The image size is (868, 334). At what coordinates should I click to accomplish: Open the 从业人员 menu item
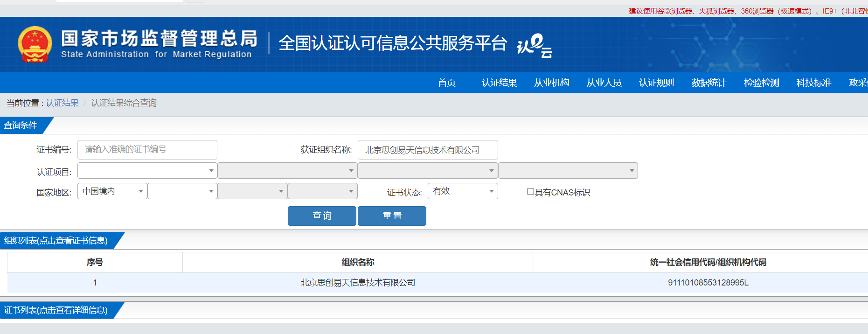604,83
